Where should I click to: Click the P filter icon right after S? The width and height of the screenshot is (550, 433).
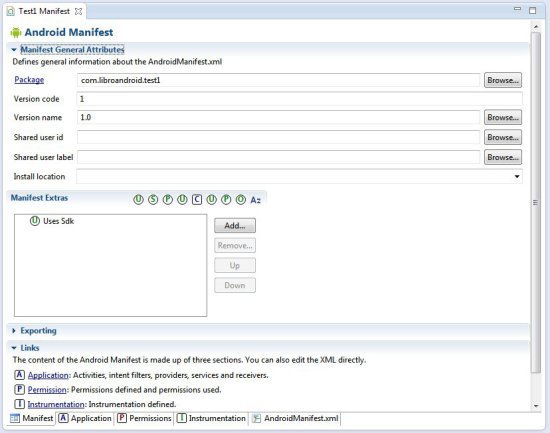168,200
